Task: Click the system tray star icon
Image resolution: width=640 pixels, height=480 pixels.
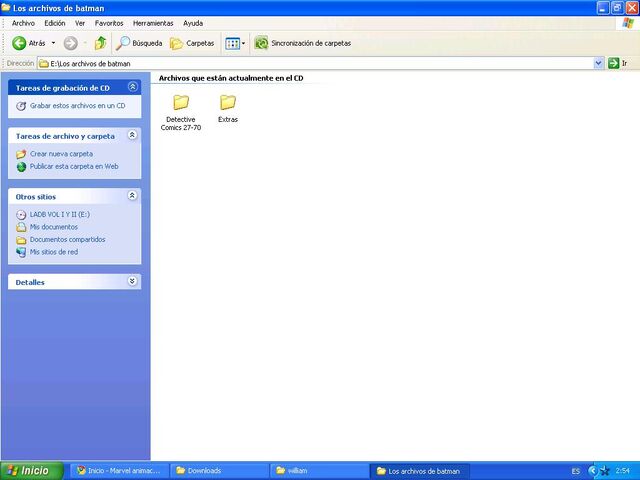Action: [604, 471]
